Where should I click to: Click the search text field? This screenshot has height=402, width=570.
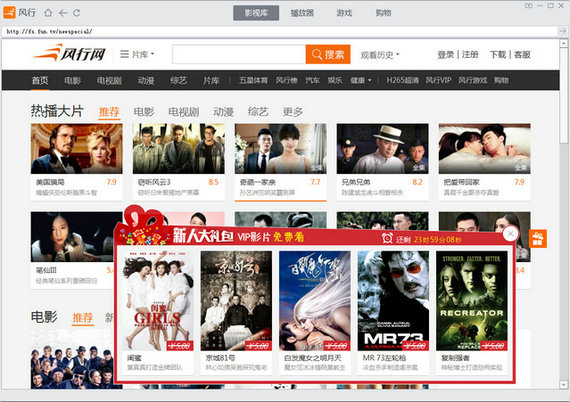point(239,55)
